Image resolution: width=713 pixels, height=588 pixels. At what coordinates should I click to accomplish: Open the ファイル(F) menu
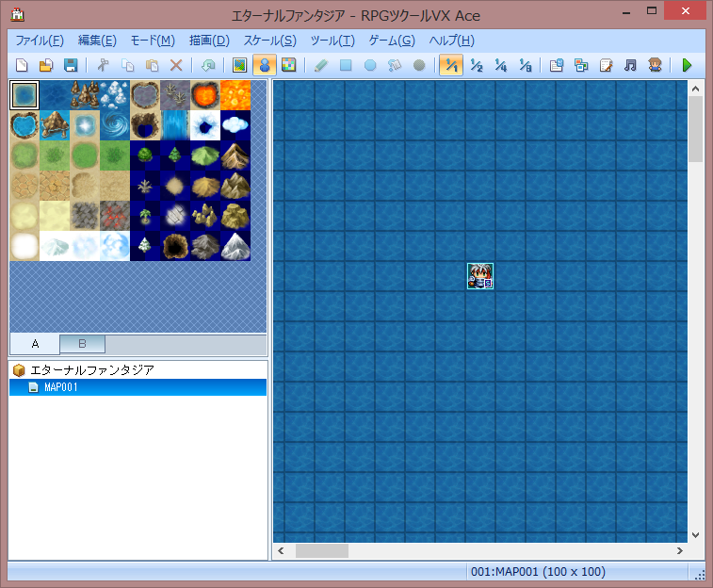click(x=40, y=41)
